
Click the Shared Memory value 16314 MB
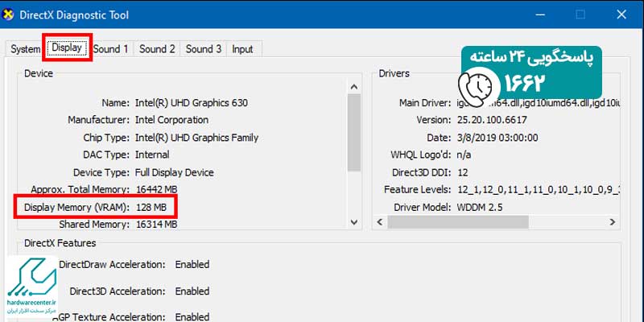coord(156,225)
